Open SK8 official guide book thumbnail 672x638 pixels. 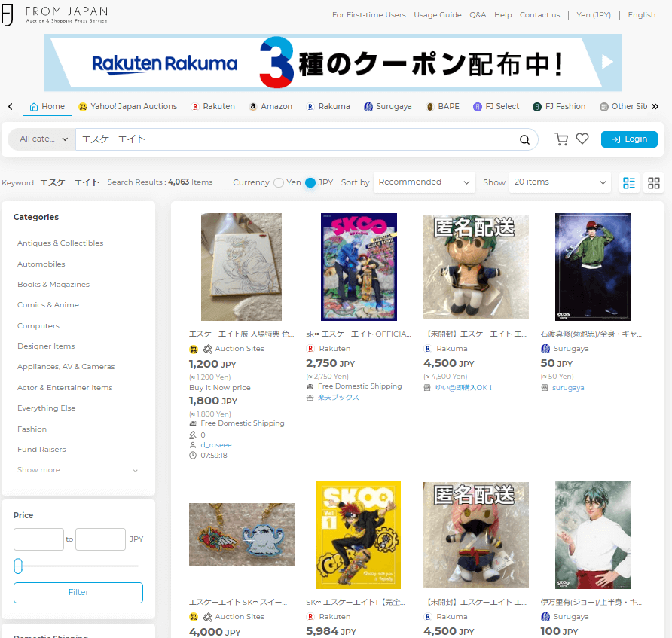(x=359, y=267)
